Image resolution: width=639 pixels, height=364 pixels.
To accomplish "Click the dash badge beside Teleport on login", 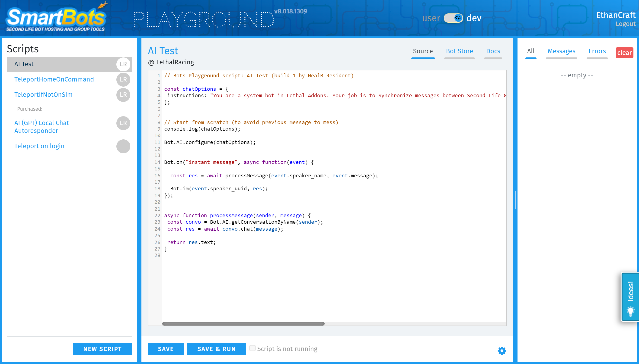I will (x=123, y=146).
